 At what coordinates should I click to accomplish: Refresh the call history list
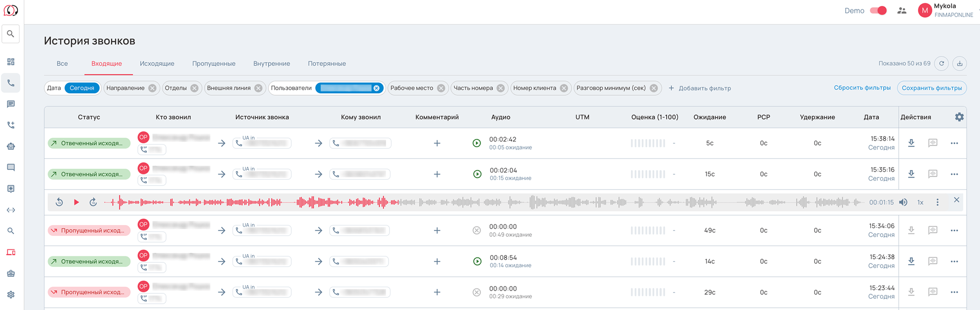(942, 64)
